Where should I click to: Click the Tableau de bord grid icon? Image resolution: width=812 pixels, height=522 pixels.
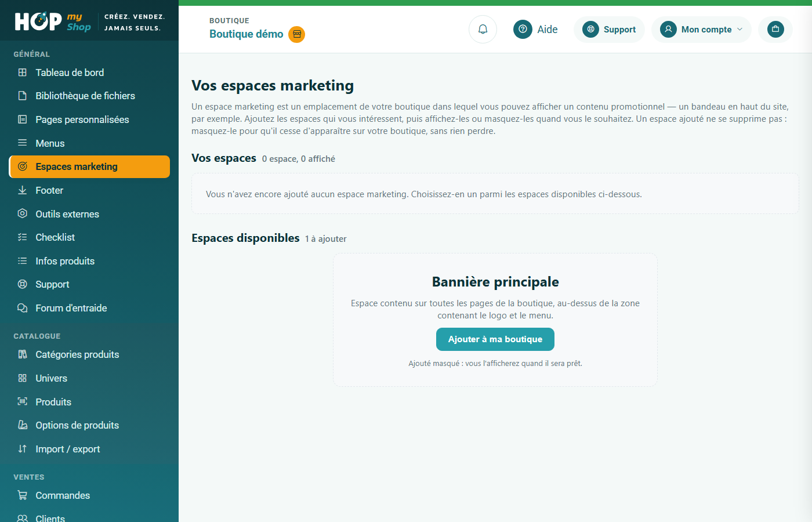[x=23, y=72]
